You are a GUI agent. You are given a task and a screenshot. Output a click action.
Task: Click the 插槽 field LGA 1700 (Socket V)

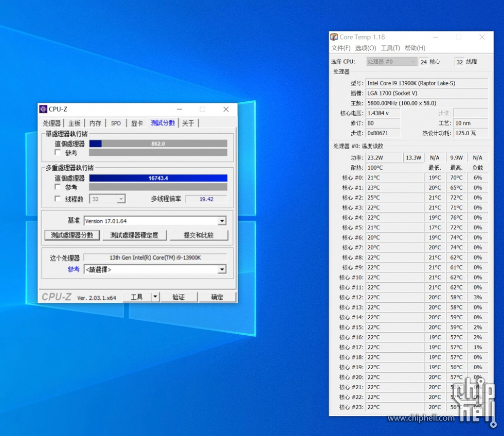(x=426, y=93)
